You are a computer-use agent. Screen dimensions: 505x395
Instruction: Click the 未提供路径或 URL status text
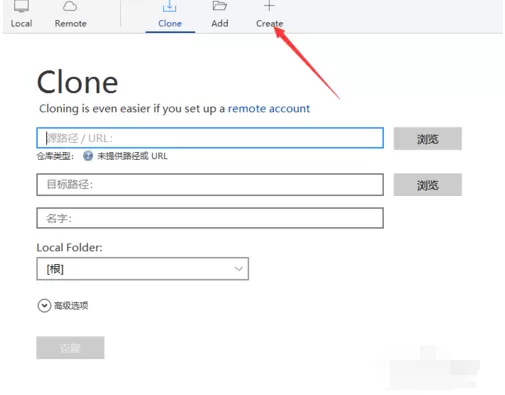pos(132,156)
